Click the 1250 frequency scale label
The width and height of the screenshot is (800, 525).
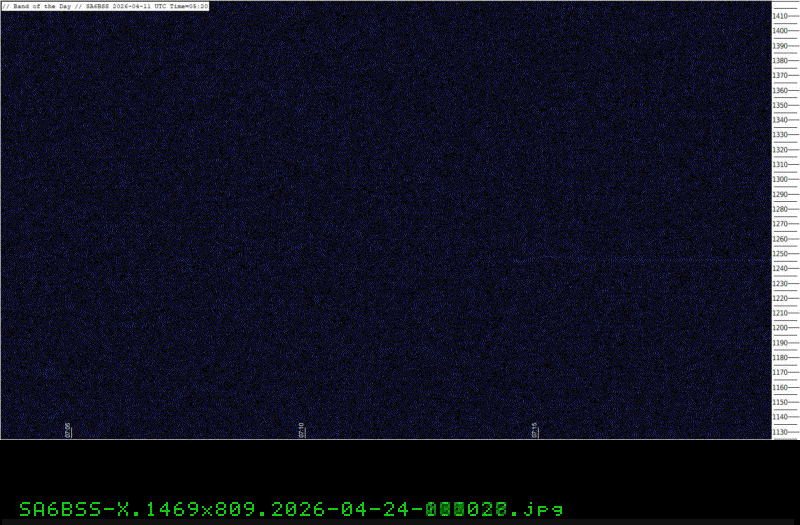click(780, 254)
